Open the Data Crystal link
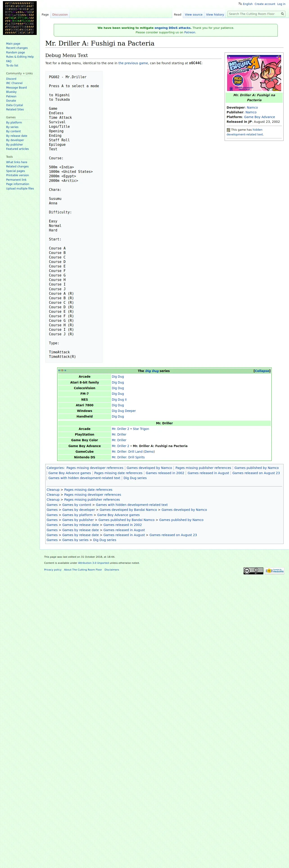Image resolution: width=289 pixels, height=868 pixels. 14,105
